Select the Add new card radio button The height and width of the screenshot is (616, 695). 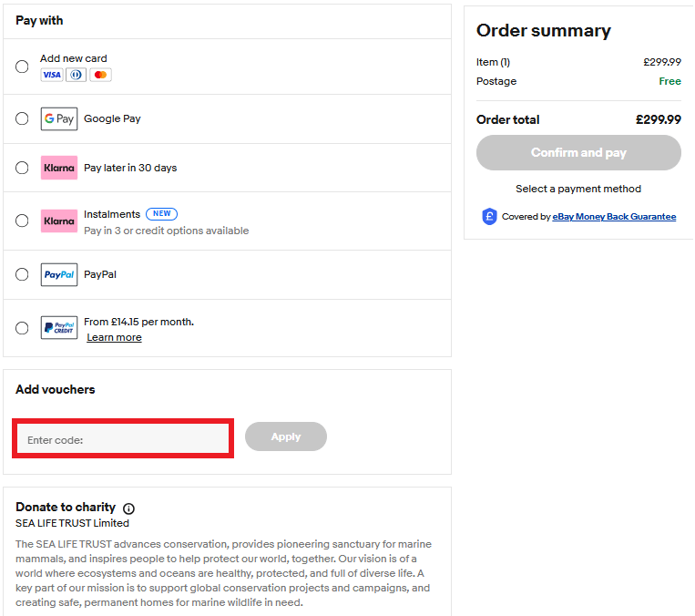coord(22,67)
